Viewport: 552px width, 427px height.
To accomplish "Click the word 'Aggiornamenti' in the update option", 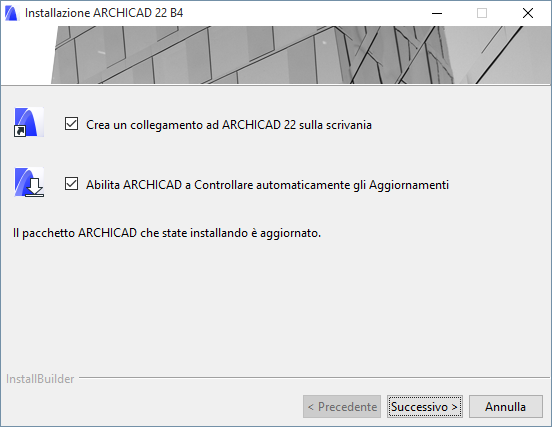I will pos(409,185).
